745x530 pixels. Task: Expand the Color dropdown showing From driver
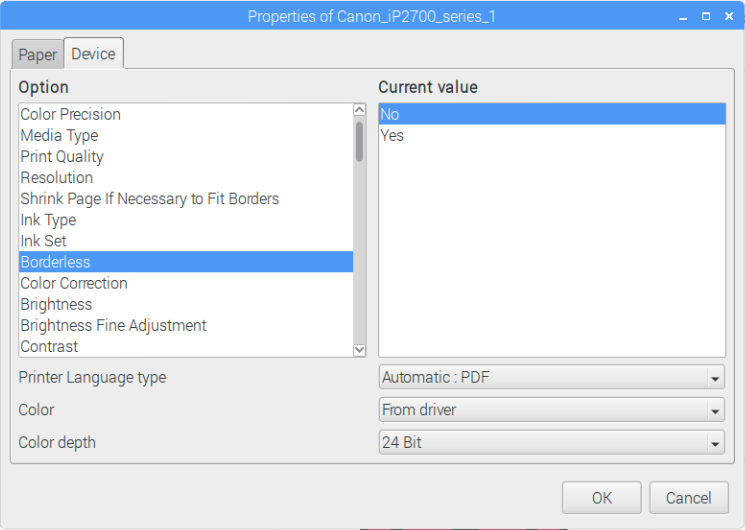[x=552, y=410]
